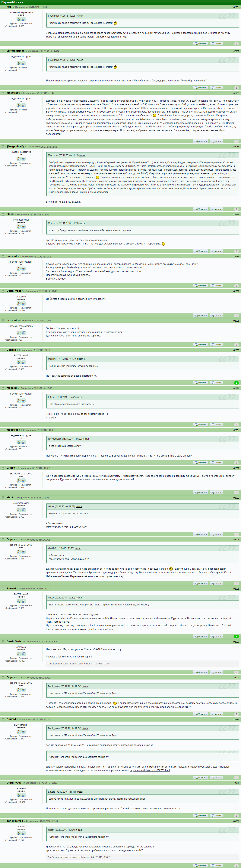This screenshot has height=868, width=241.
Task: Open username link viktorgartman
Action: pyautogui.click(x=15, y=51)
